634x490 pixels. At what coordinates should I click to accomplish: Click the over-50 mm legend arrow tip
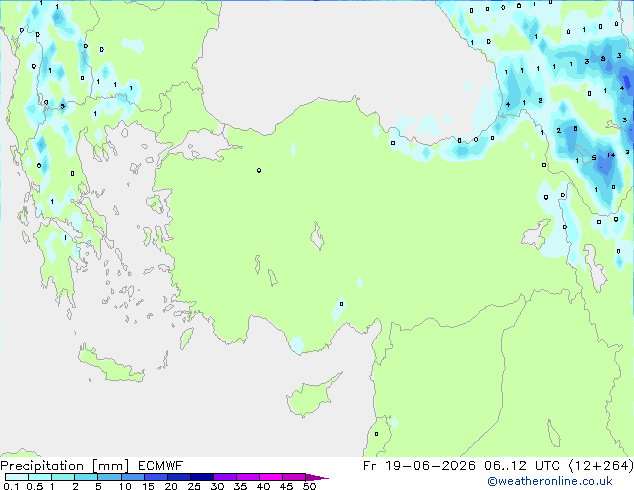(x=317, y=477)
